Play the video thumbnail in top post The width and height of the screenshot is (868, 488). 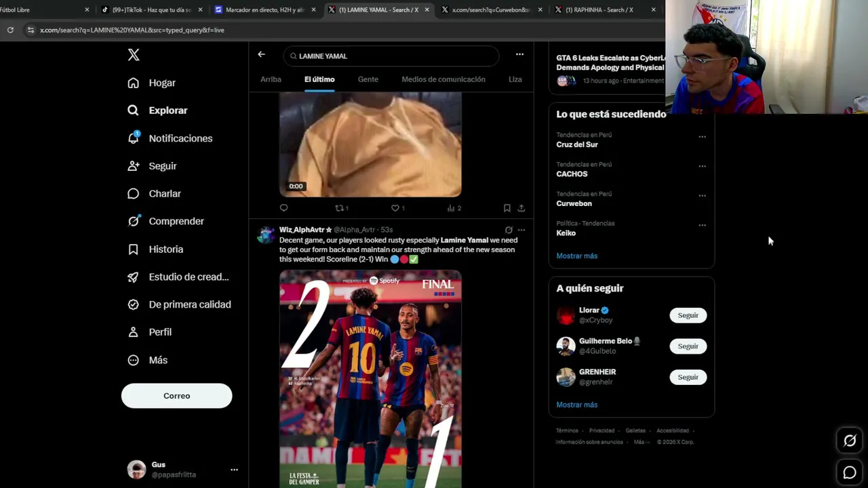point(370,144)
